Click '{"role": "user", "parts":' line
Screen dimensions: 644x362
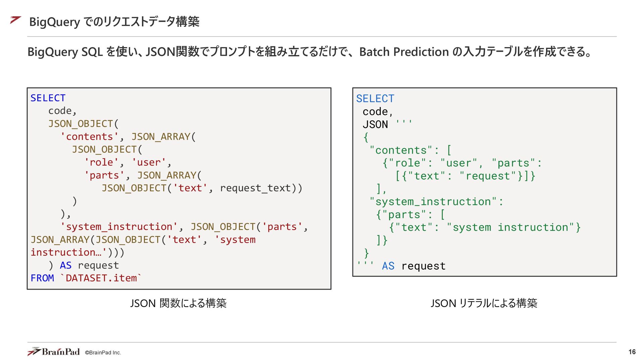(x=462, y=163)
